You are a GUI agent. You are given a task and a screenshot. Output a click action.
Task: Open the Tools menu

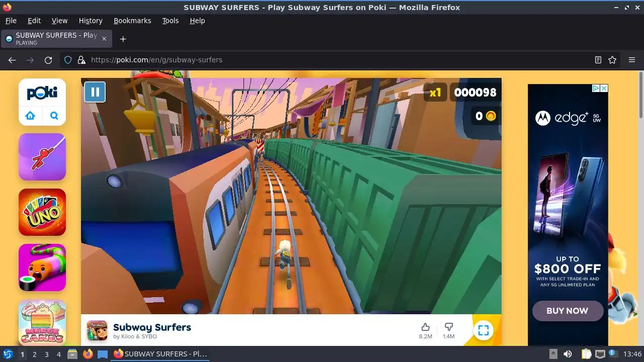pos(170,21)
